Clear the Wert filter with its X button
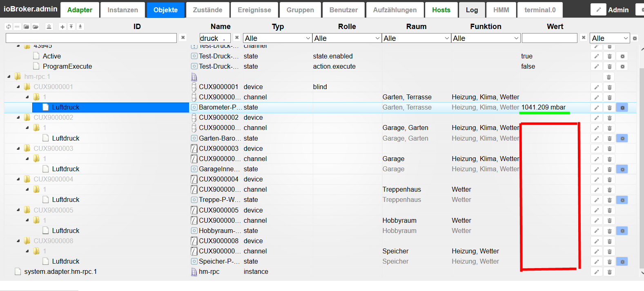 (x=584, y=38)
